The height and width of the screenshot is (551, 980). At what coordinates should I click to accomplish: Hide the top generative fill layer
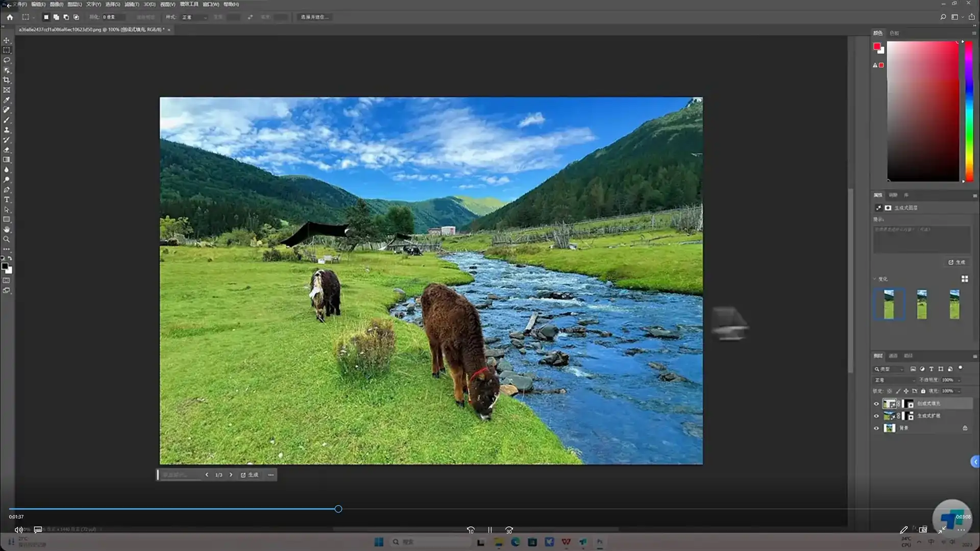click(876, 404)
